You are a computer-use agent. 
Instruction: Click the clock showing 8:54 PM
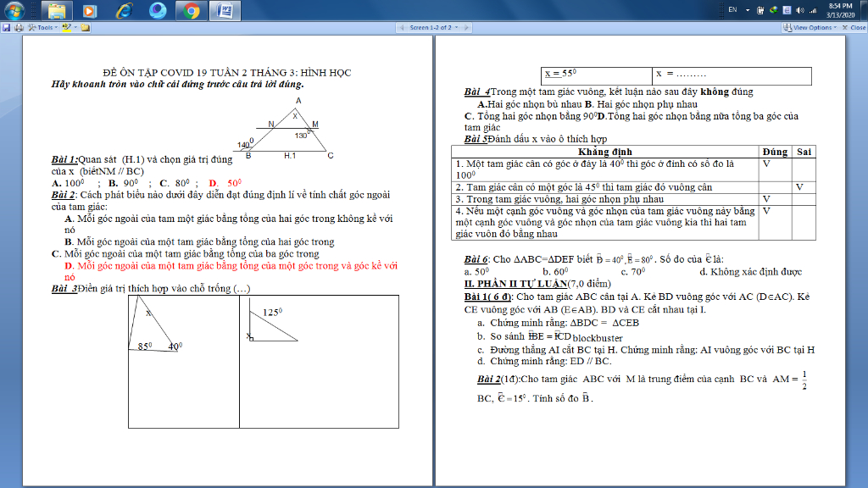click(841, 10)
